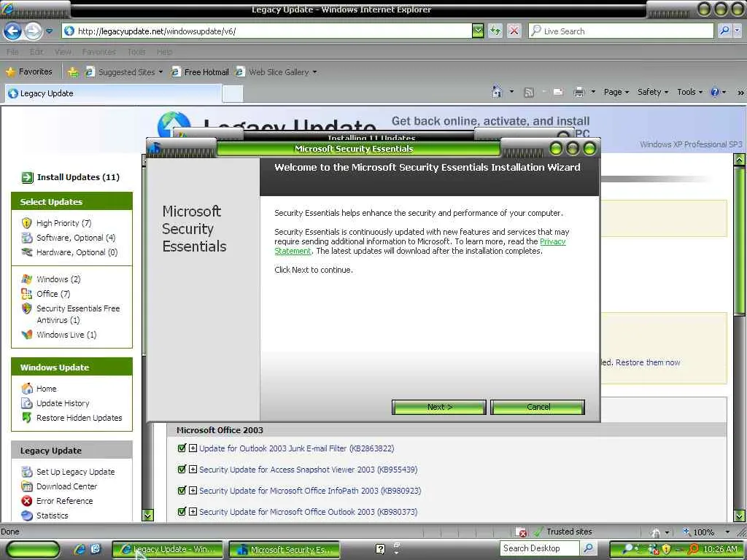Open Free Hotmail favorites link
This screenshot has width=747, height=560.
click(x=200, y=72)
